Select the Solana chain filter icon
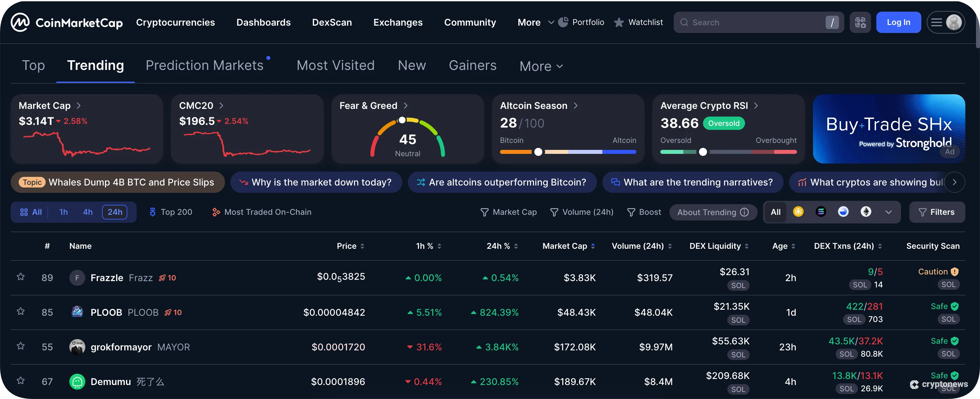 (821, 212)
